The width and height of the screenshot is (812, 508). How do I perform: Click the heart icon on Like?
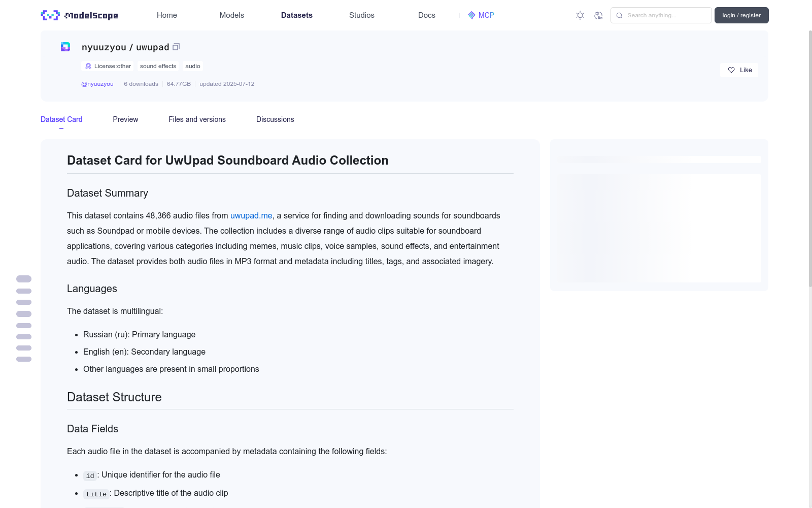(731, 70)
